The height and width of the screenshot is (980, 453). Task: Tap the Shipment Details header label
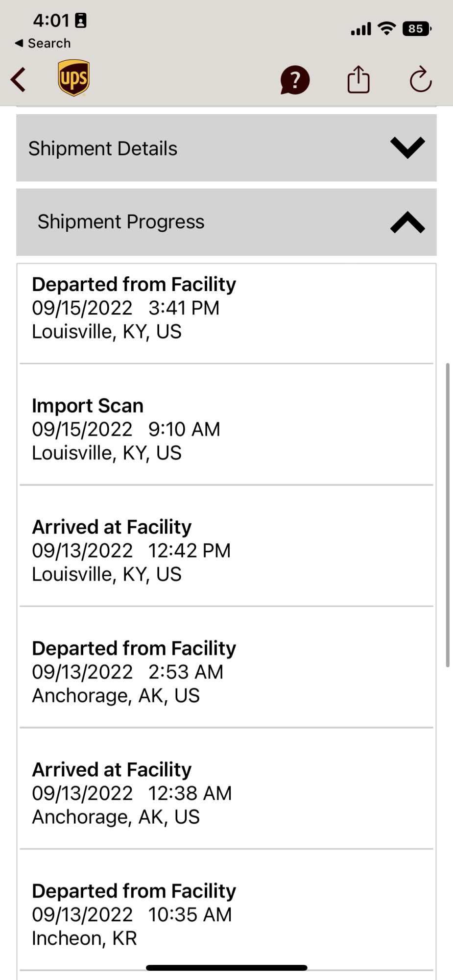point(103,148)
